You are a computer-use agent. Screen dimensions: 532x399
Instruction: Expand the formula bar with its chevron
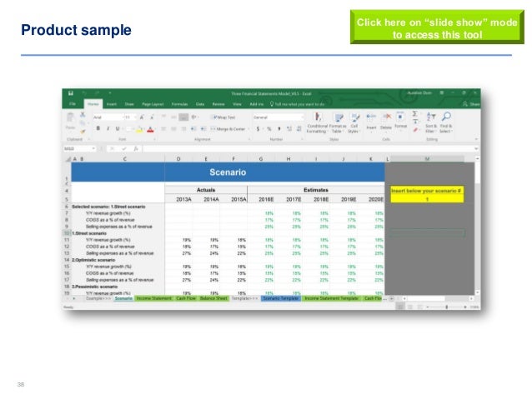pyautogui.click(x=476, y=148)
